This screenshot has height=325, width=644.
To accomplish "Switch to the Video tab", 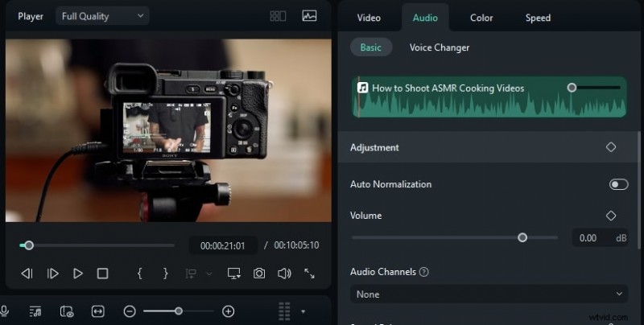I will point(369,18).
